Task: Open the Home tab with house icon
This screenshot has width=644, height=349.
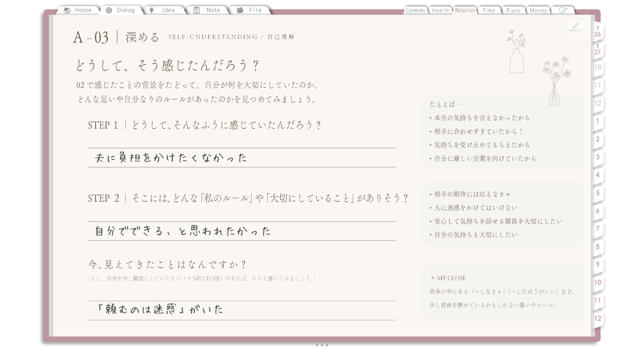Action: (x=78, y=10)
